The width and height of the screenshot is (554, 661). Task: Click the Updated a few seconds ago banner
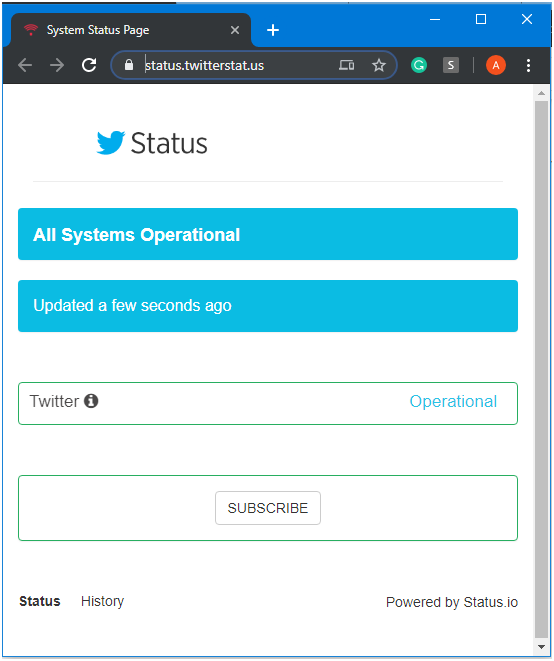tap(268, 306)
